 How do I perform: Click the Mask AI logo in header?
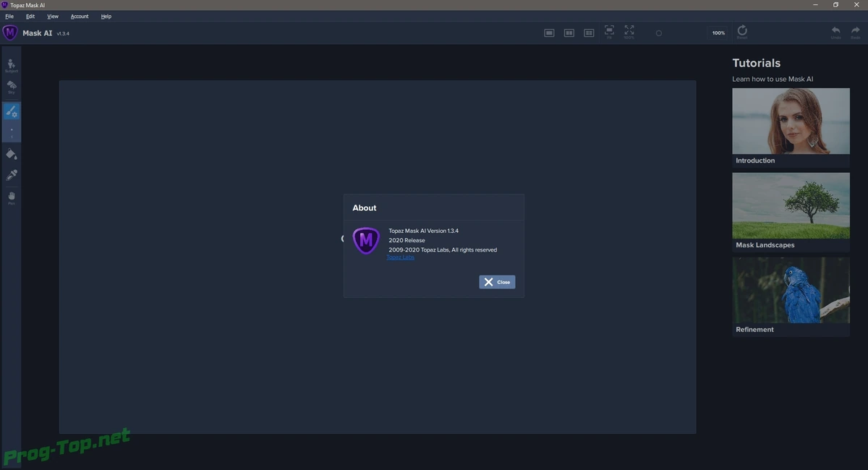coord(10,33)
